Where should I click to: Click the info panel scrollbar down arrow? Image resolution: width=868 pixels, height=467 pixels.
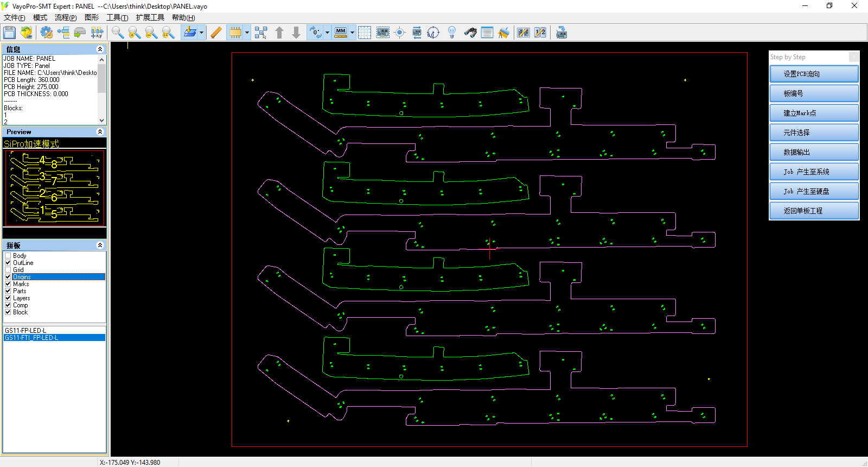pyautogui.click(x=101, y=121)
